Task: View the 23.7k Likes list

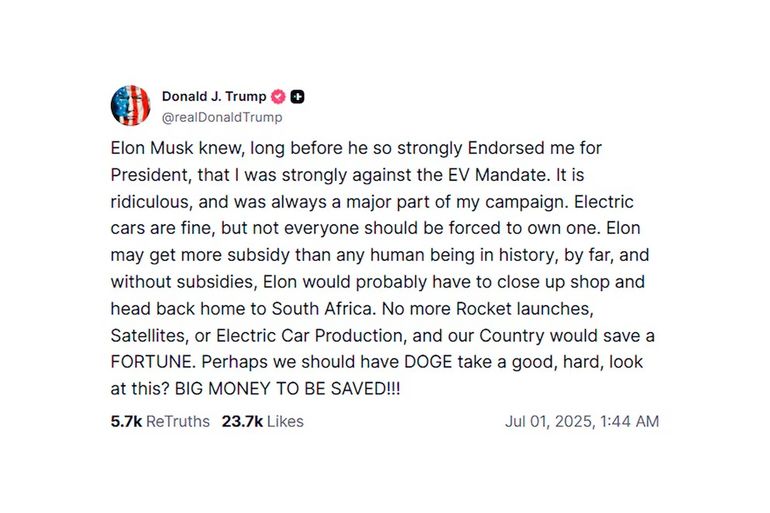Action: [263, 421]
